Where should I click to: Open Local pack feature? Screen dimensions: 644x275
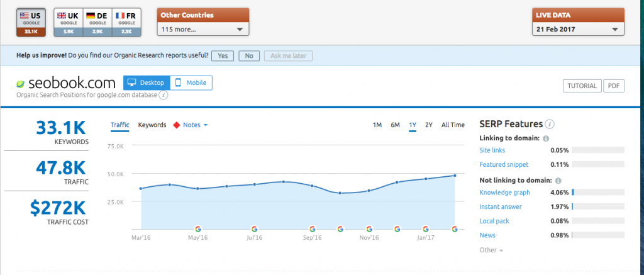pos(494,221)
